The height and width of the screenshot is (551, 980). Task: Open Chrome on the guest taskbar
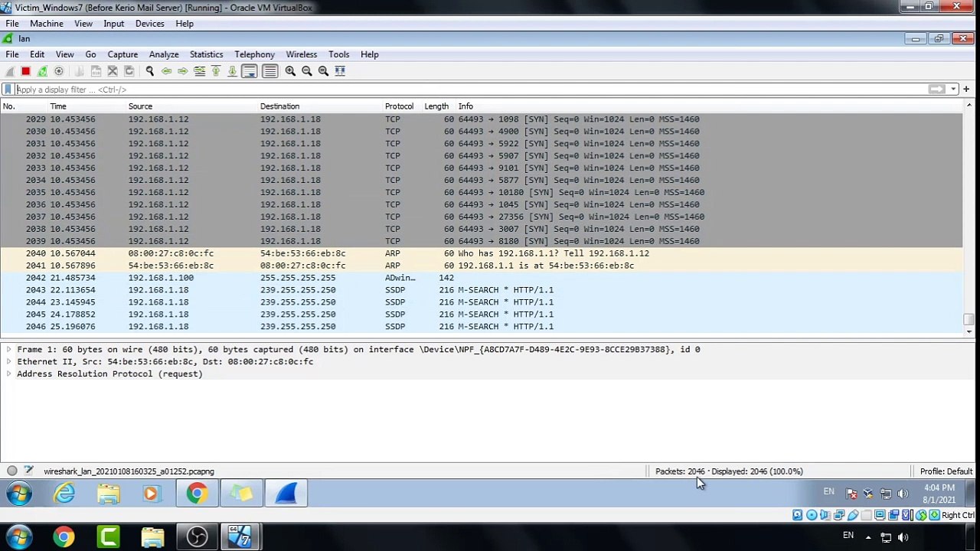197,494
